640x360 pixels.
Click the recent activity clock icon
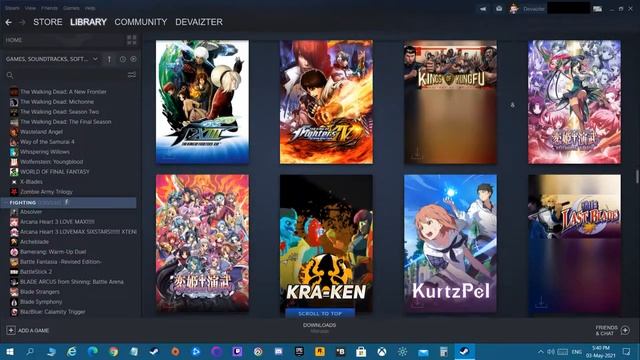point(123,59)
